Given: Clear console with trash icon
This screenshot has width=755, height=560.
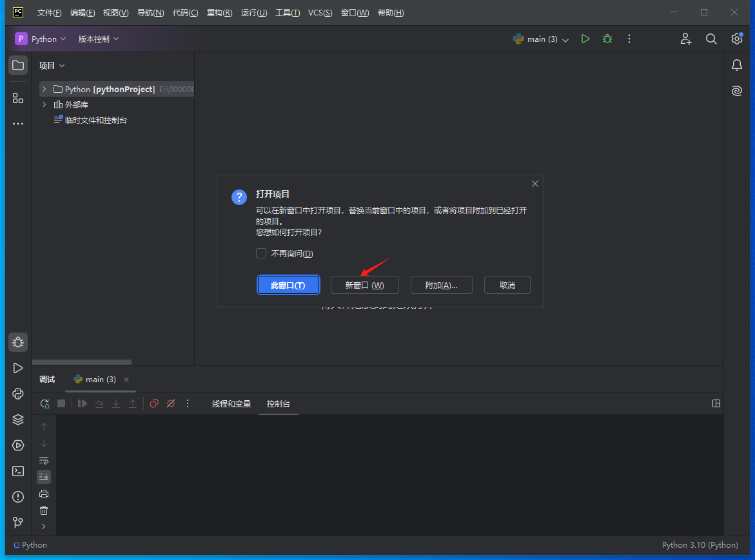Looking at the screenshot, I should click(x=44, y=510).
